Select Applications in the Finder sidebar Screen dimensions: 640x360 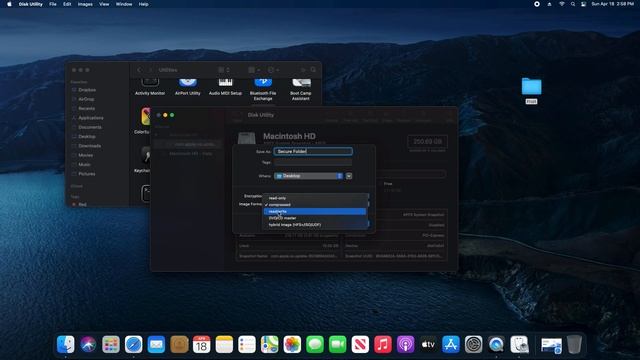click(x=91, y=118)
